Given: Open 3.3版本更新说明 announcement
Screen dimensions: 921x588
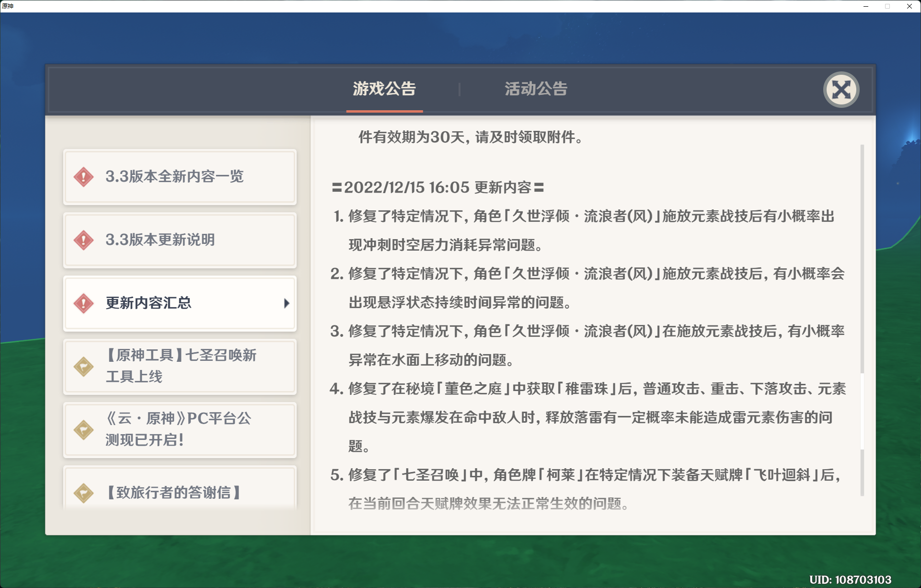Looking at the screenshot, I should tap(180, 240).
